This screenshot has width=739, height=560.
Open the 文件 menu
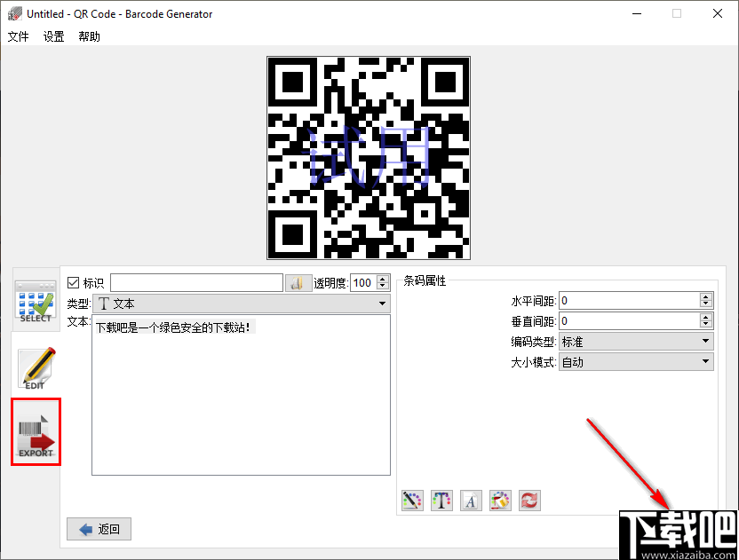pos(19,36)
